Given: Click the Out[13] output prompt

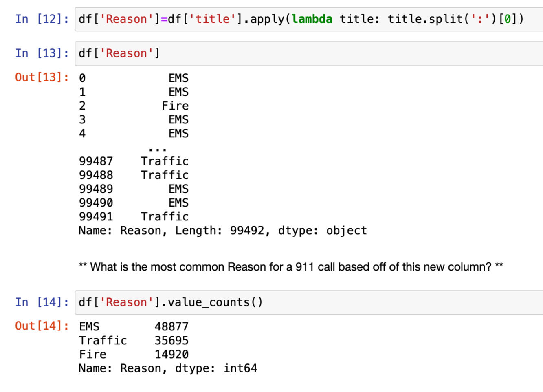Looking at the screenshot, I should click(x=42, y=77).
